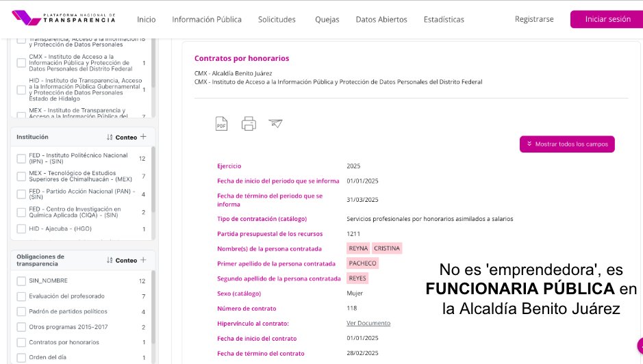Screen dimensions: 643x364
Task: Check CMX - Instituto de Acceso a la Información filter
Action: pyautogui.click(x=21, y=63)
